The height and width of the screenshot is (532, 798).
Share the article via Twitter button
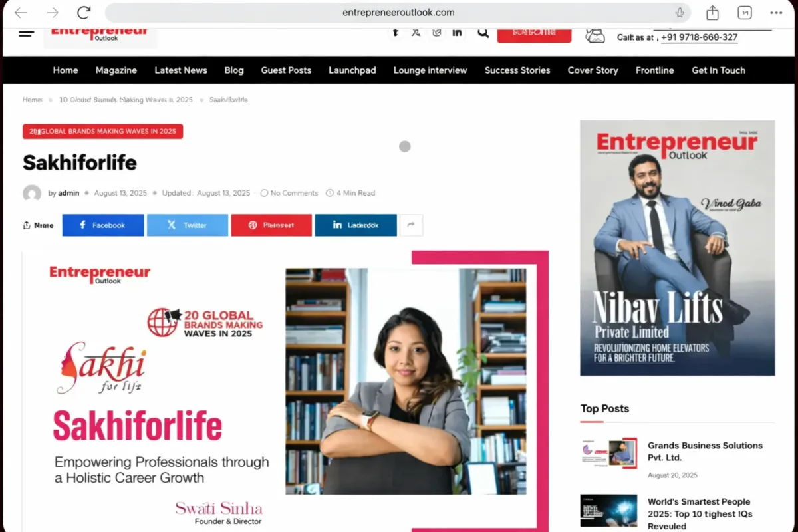tap(188, 225)
